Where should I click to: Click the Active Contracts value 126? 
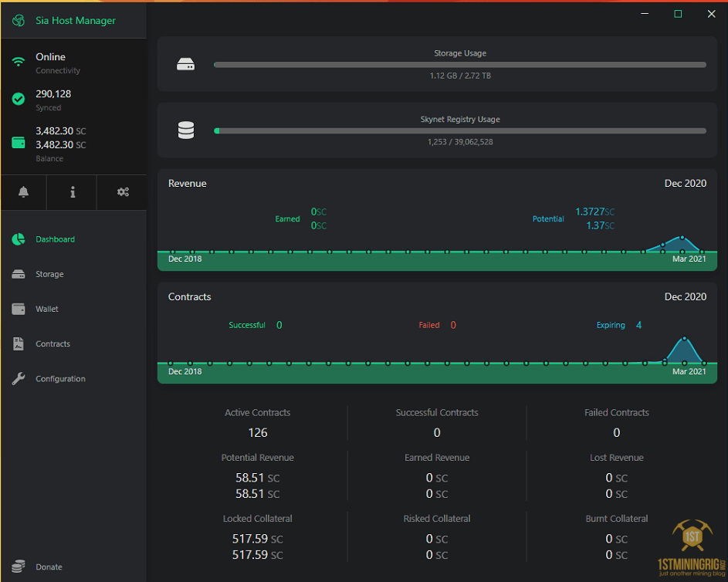point(258,432)
